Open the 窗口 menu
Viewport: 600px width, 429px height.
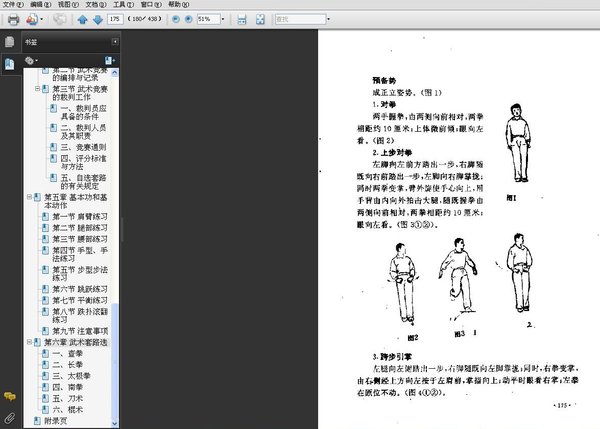click(151, 4)
